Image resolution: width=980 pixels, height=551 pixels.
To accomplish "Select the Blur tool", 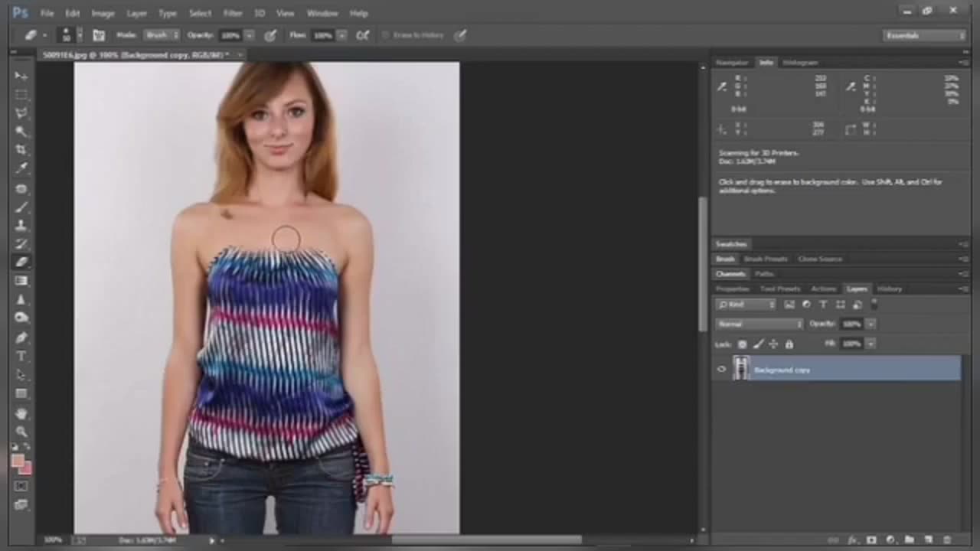I will pyautogui.click(x=21, y=299).
